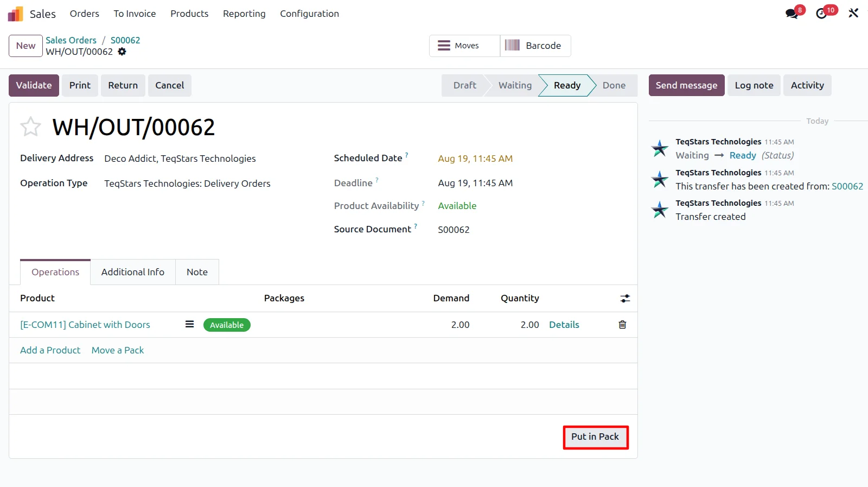Open the optional columns adjust icon
Viewport: 868px width, 487px height.
(x=626, y=299)
